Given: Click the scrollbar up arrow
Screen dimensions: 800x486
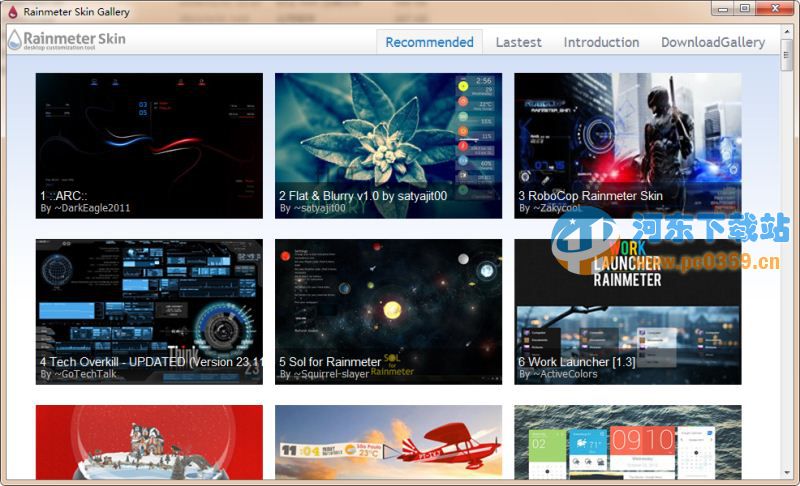Looking at the screenshot, I should point(786,31).
